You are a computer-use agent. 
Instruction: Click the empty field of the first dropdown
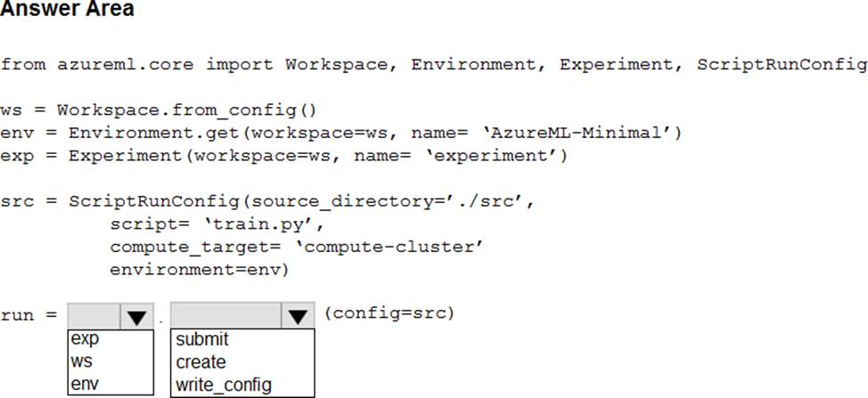(94, 316)
